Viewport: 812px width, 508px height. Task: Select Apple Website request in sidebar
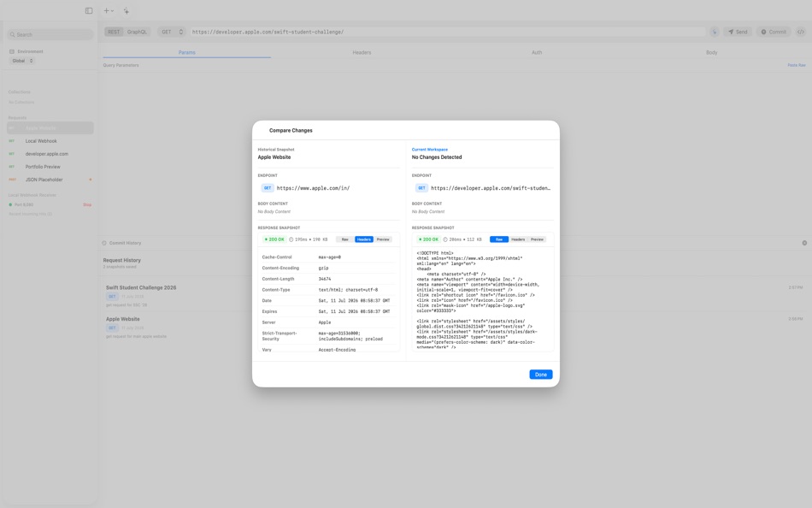click(50, 127)
